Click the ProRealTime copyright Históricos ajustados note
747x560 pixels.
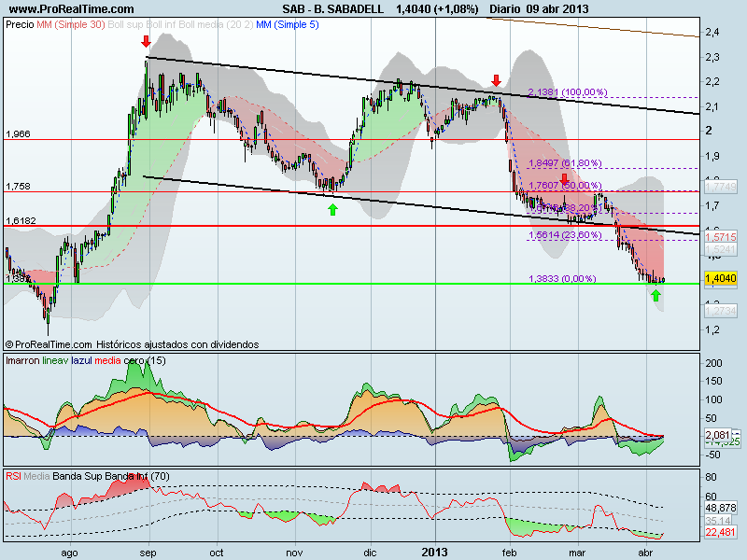coord(132,344)
